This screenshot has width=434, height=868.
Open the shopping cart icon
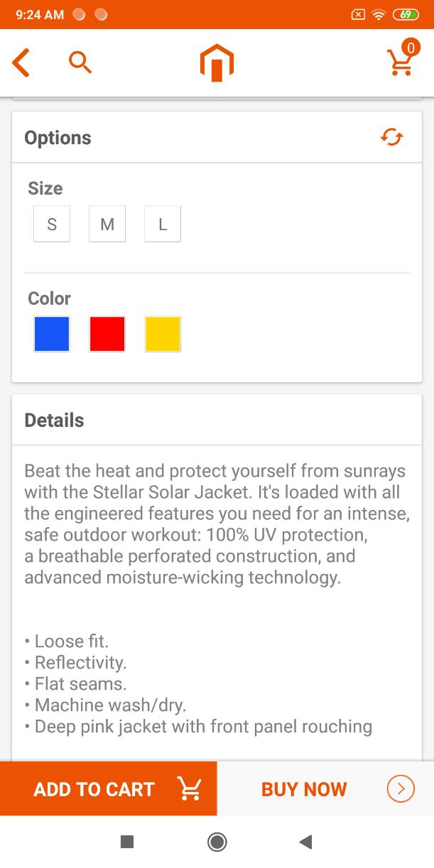pyautogui.click(x=400, y=64)
